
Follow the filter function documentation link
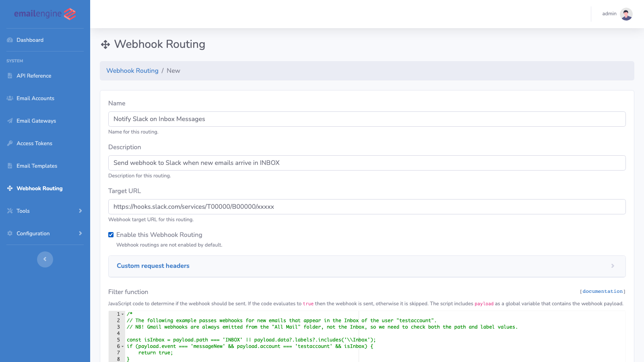tap(603, 291)
